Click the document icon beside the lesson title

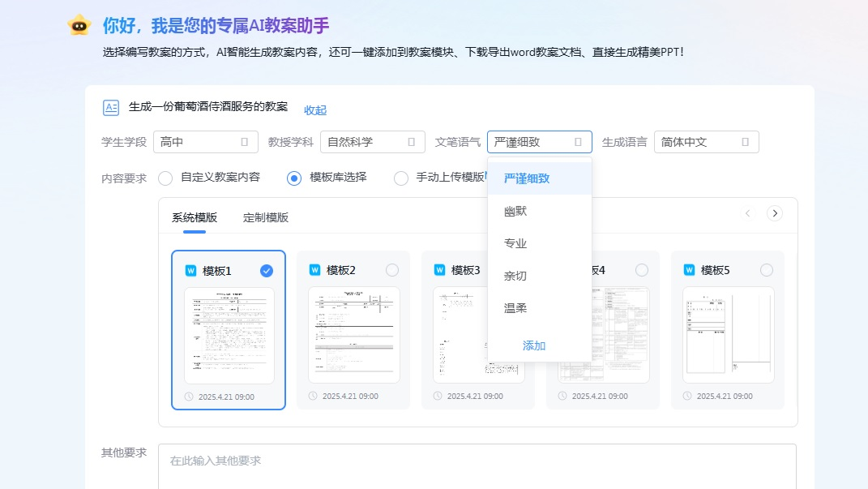click(x=111, y=107)
